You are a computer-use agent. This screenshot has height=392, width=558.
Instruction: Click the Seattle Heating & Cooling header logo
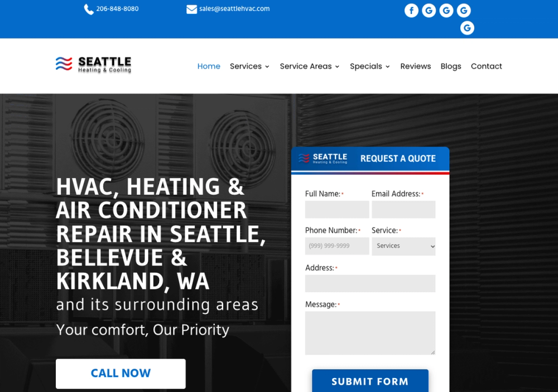pos(94,65)
